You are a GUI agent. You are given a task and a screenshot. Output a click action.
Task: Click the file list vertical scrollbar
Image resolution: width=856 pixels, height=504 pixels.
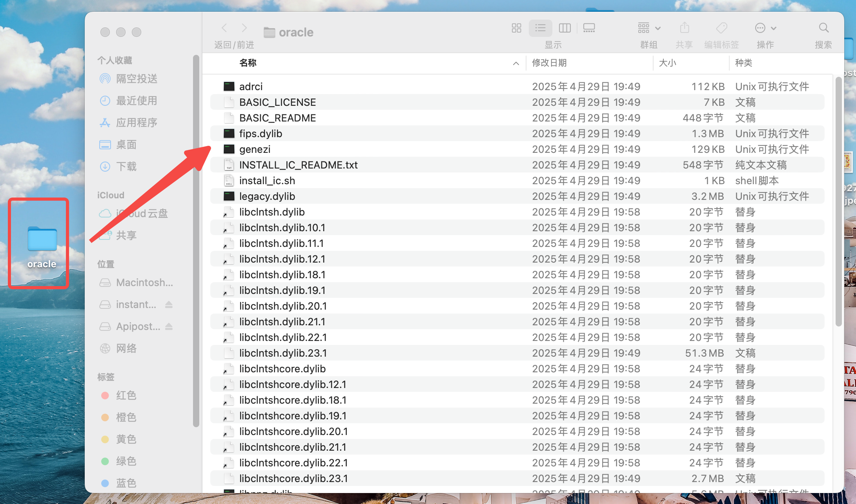click(838, 202)
